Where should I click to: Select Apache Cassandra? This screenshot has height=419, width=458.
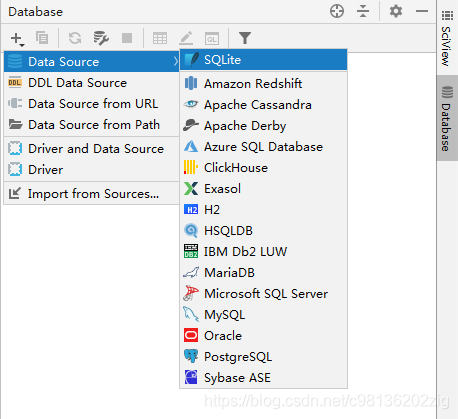(x=263, y=105)
